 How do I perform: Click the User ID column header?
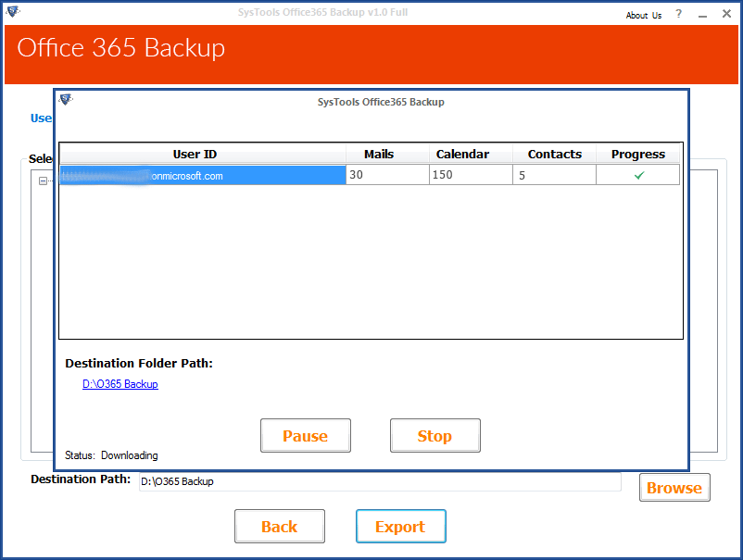tap(195, 154)
